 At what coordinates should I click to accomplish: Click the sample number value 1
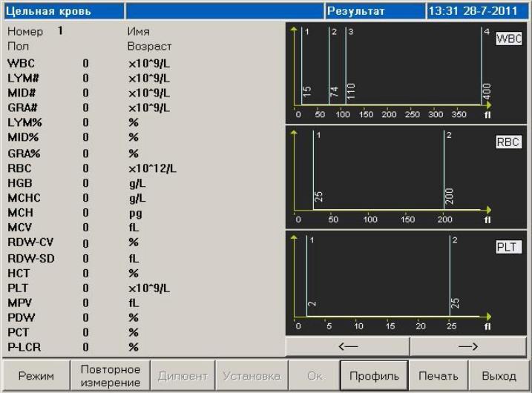point(60,31)
